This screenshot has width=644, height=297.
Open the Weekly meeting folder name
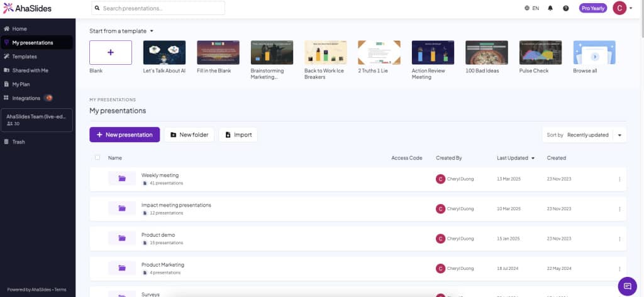pos(160,175)
